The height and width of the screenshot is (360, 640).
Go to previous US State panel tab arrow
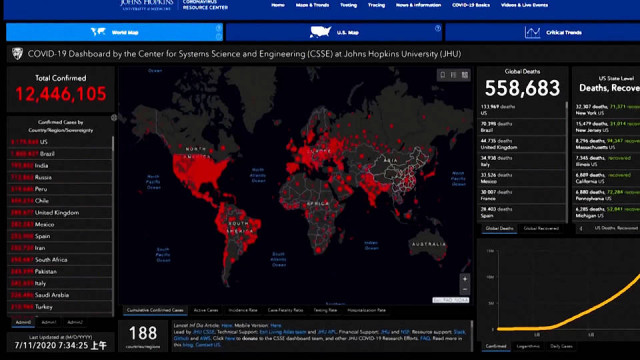(x=581, y=229)
